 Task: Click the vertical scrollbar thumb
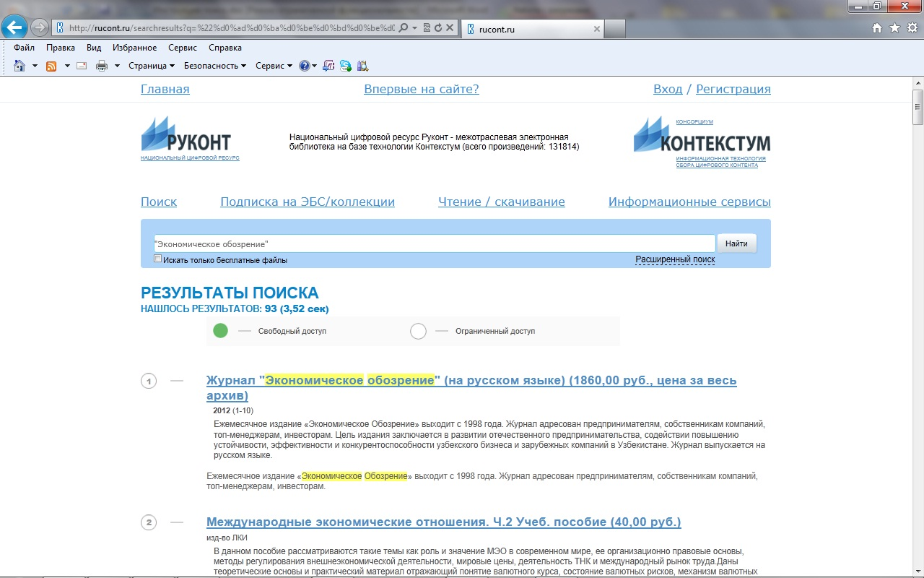tap(918, 107)
